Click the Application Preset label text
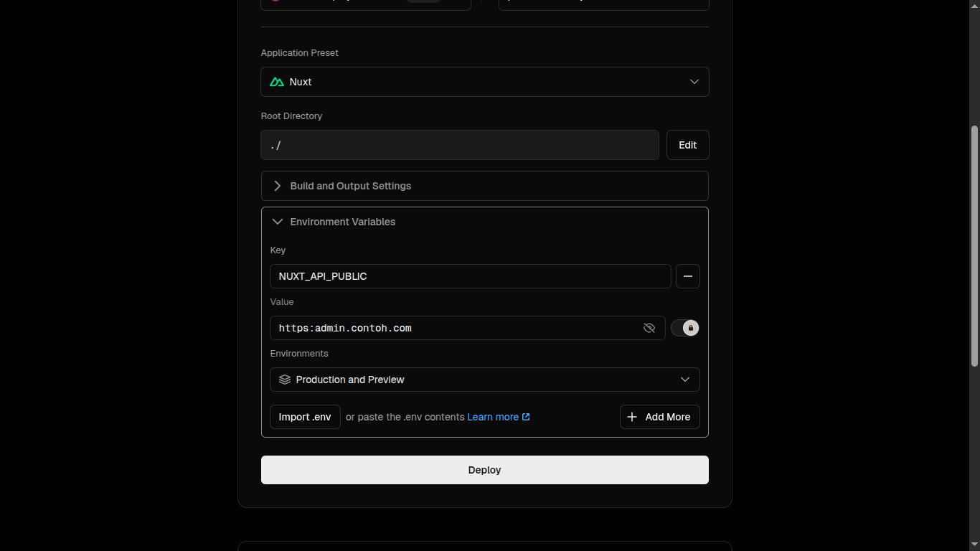Screen dimensions: 980x551 coord(300,53)
